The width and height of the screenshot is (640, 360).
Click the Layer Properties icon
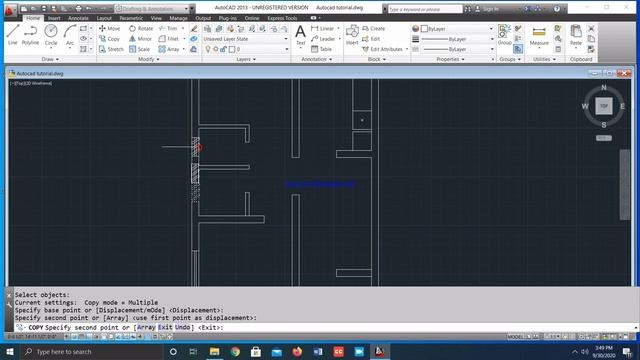click(x=207, y=29)
